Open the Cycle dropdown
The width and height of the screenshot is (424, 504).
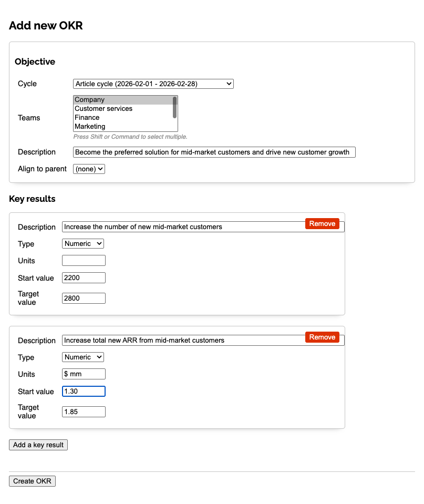(152, 84)
